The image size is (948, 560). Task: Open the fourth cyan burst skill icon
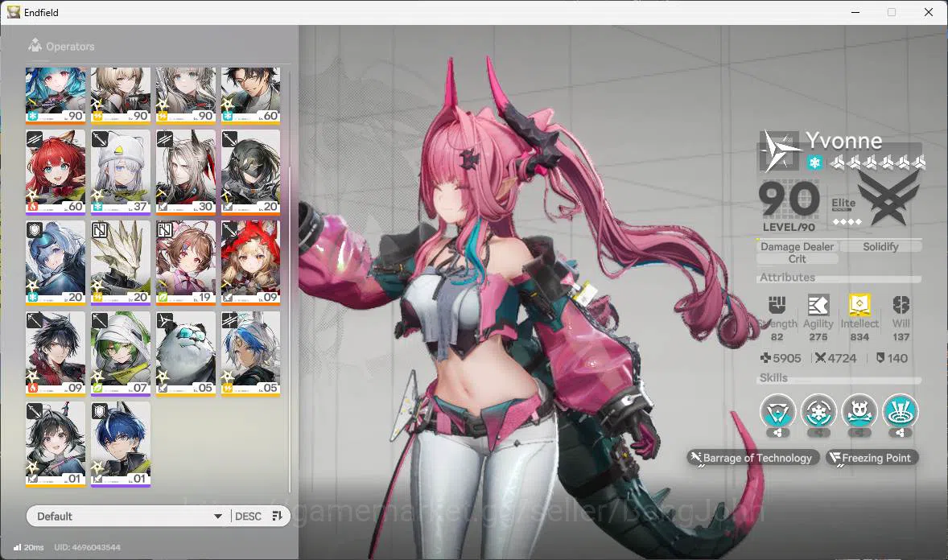coord(901,412)
